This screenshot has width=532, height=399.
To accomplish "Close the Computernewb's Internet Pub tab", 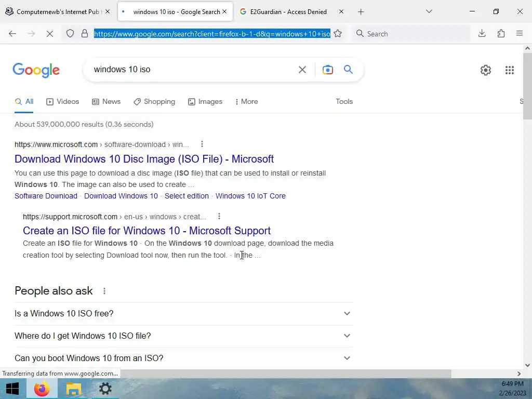I will pos(107,11).
